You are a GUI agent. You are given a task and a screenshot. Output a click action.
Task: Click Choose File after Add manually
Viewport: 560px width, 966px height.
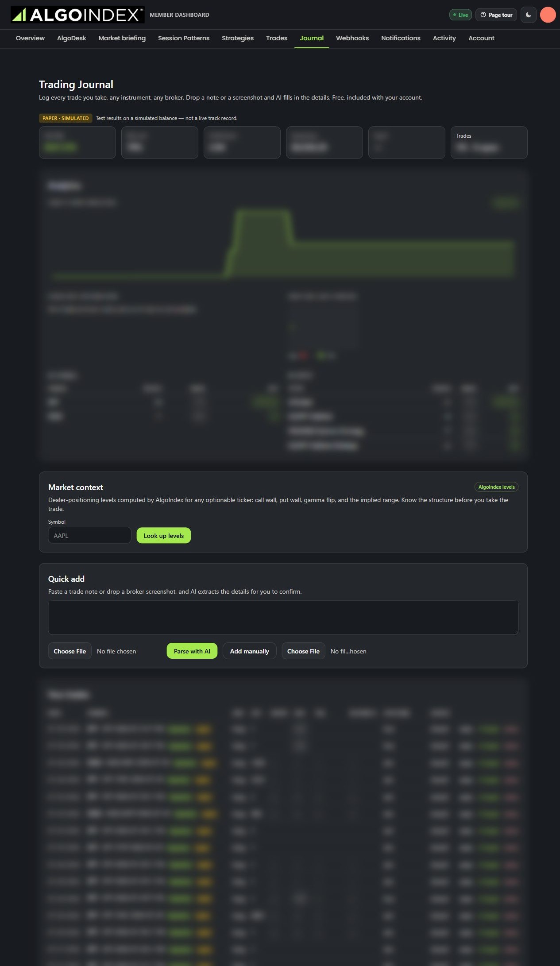304,651
